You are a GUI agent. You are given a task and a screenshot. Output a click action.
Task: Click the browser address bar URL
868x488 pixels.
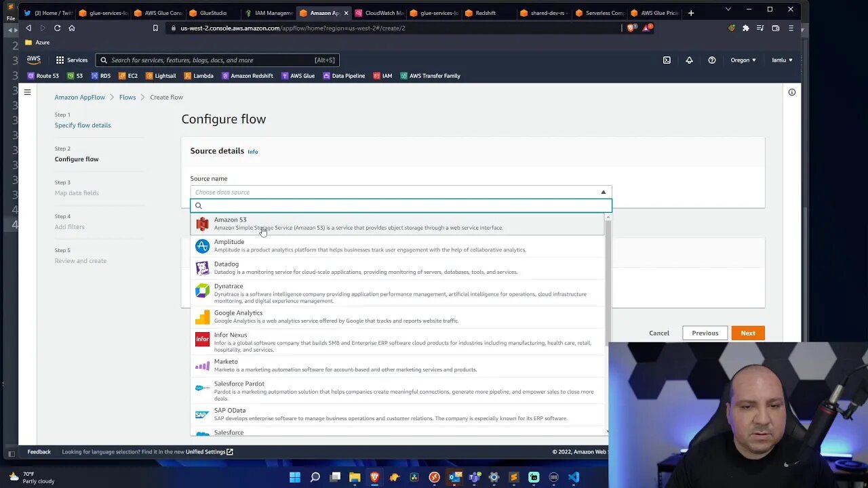tap(293, 28)
